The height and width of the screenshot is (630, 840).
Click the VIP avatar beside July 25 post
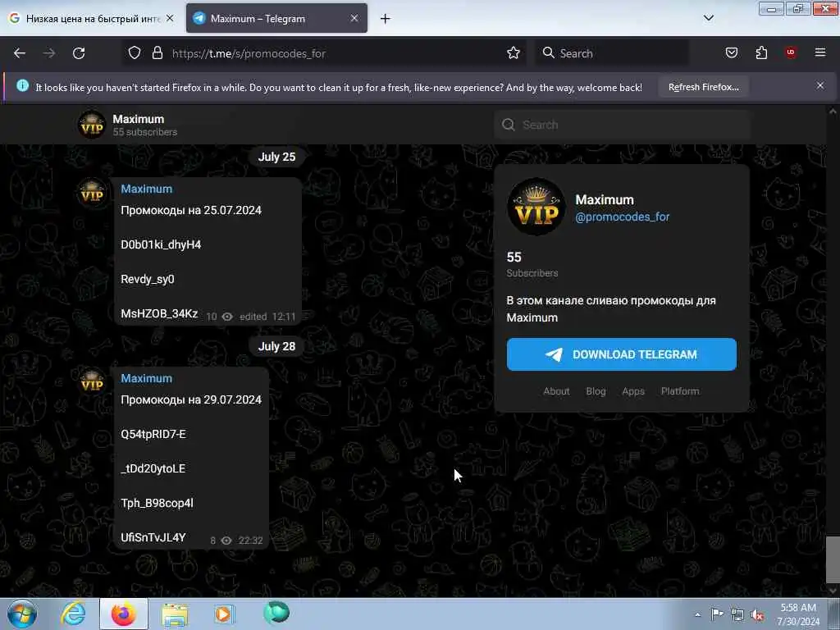coord(92,193)
